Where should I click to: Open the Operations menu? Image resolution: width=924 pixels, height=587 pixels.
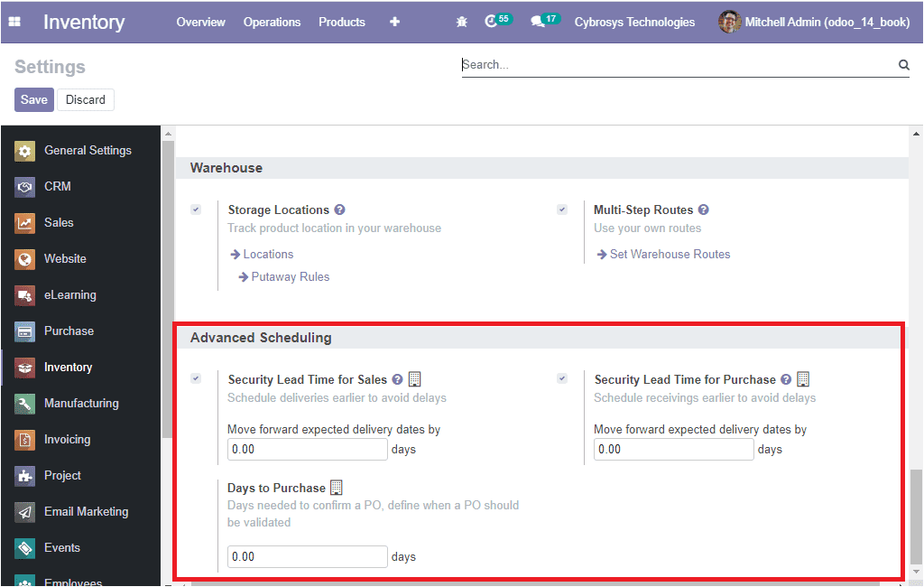273,22
